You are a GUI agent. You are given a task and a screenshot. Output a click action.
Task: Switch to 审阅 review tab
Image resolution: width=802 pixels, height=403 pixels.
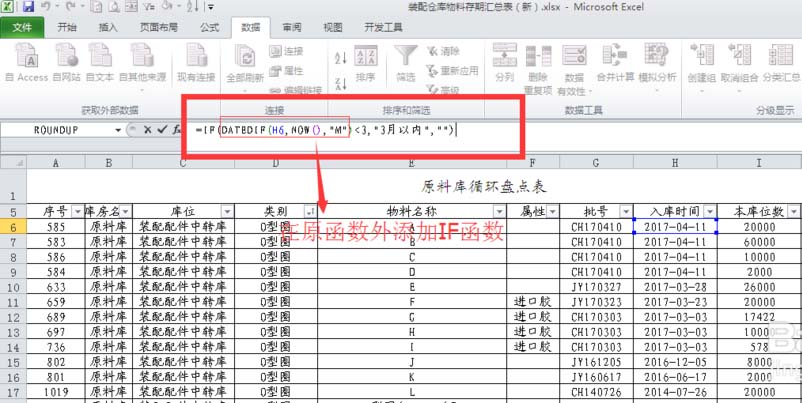(292, 28)
